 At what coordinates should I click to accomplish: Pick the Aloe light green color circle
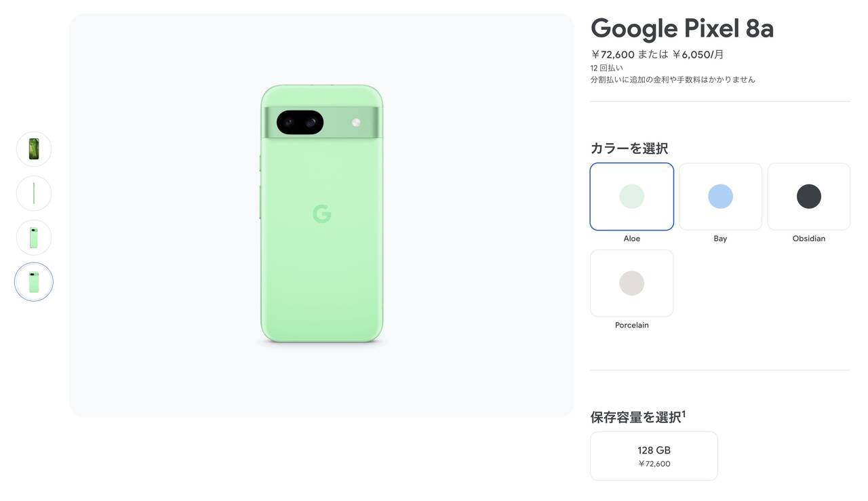(x=631, y=197)
